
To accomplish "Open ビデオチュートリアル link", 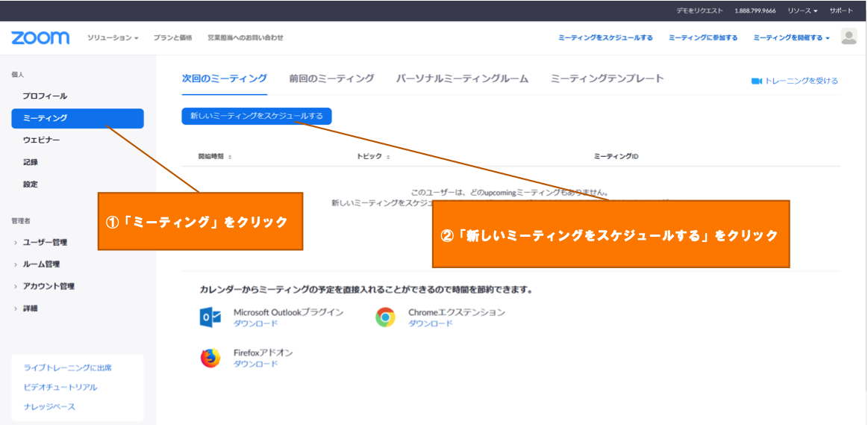I will click(x=60, y=387).
